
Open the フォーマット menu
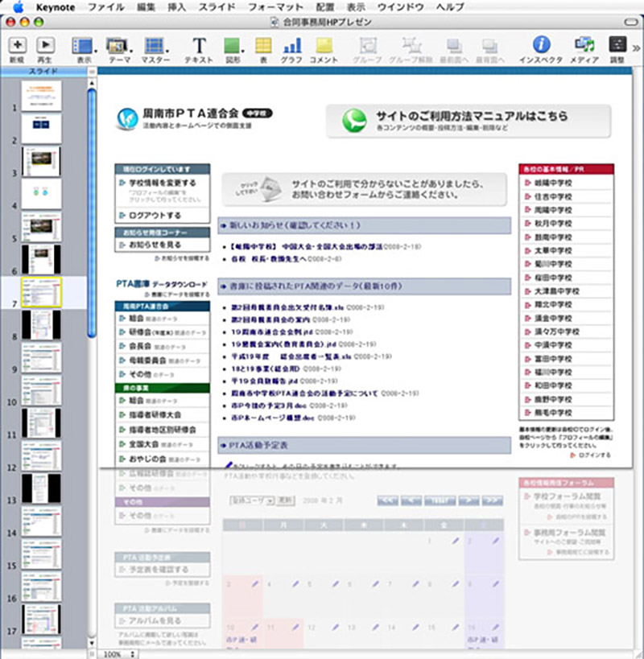click(275, 7)
